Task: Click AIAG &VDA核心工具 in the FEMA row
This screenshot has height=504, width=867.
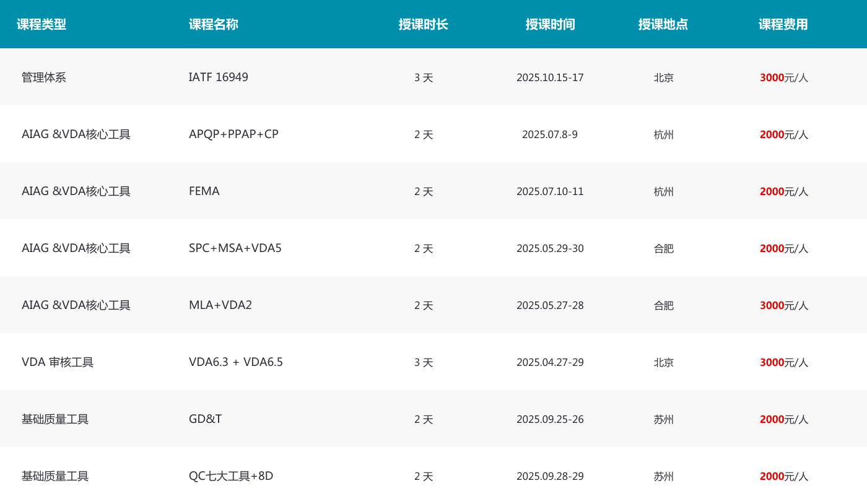Action: pyautogui.click(x=76, y=191)
